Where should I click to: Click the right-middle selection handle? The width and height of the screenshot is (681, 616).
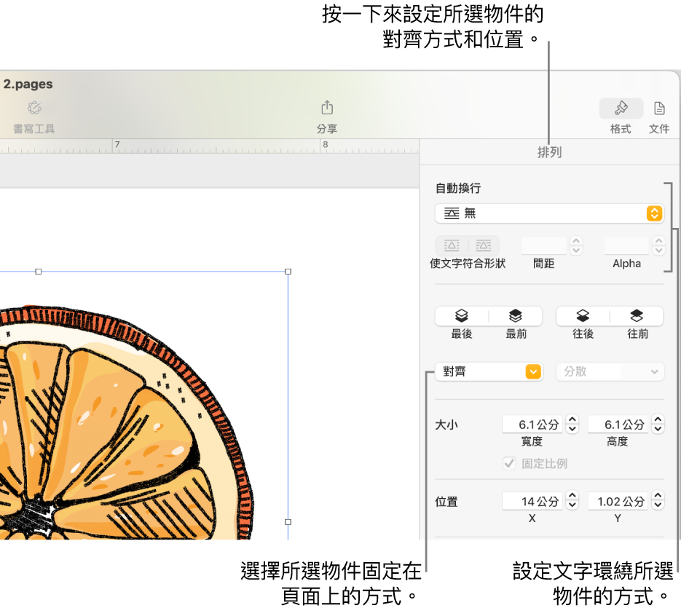(x=288, y=522)
